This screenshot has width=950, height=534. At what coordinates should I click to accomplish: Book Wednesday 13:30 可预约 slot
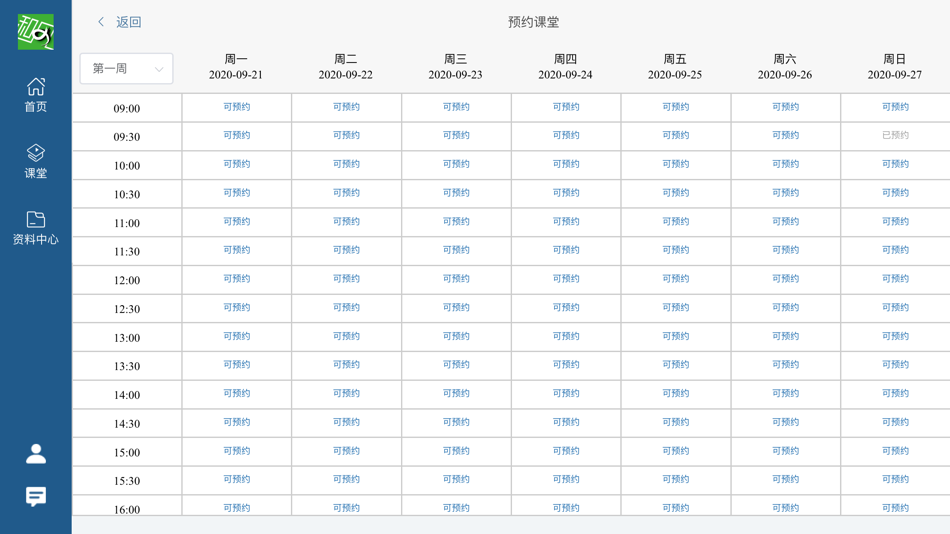click(x=456, y=364)
